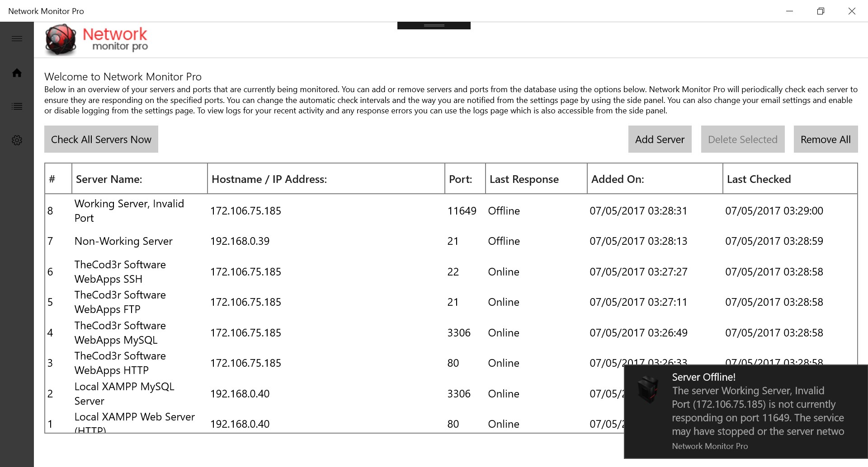This screenshot has height=467, width=868.
Task: Check All Servers Now
Action: pyautogui.click(x=101, y=139)
